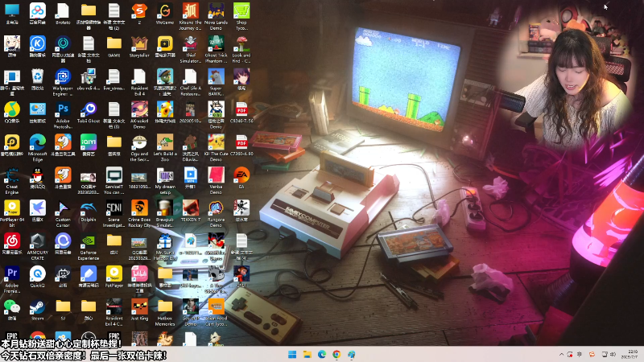Open the Brotato file icon
Screen dimensions: 644x362
[63, 14]
